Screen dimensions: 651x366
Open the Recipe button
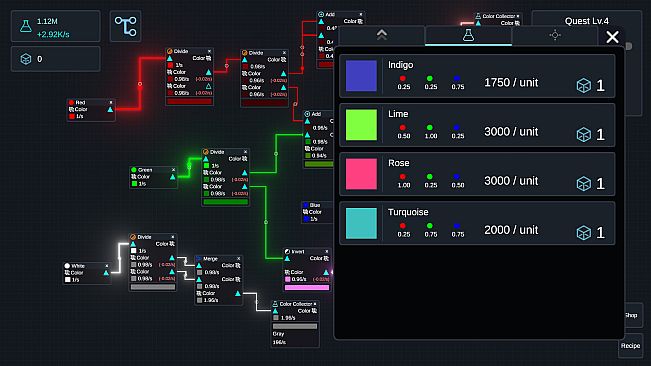[x=630, y=346]
